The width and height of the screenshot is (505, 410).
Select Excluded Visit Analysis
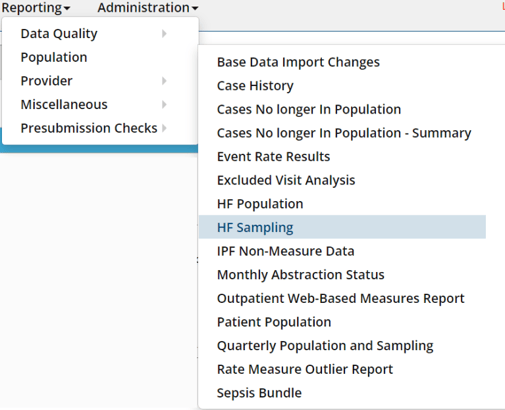[x=342, y=180]
